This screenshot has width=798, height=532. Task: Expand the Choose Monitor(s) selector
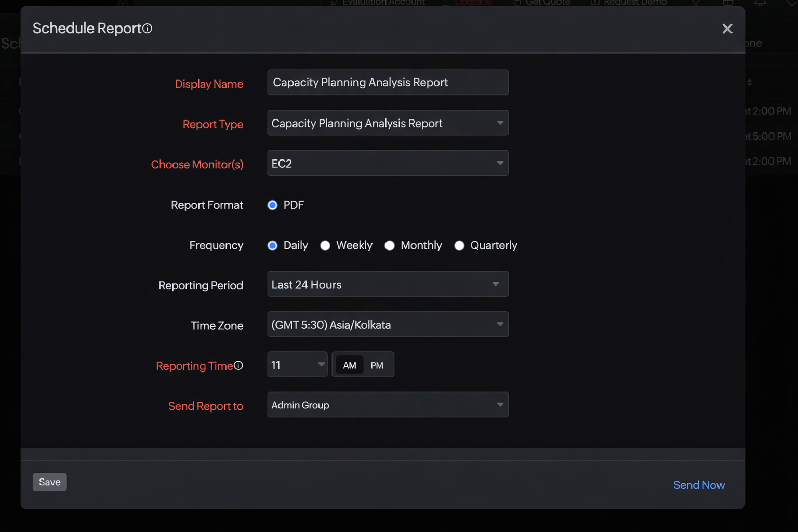pyautogui.click(x=388, y=163)
